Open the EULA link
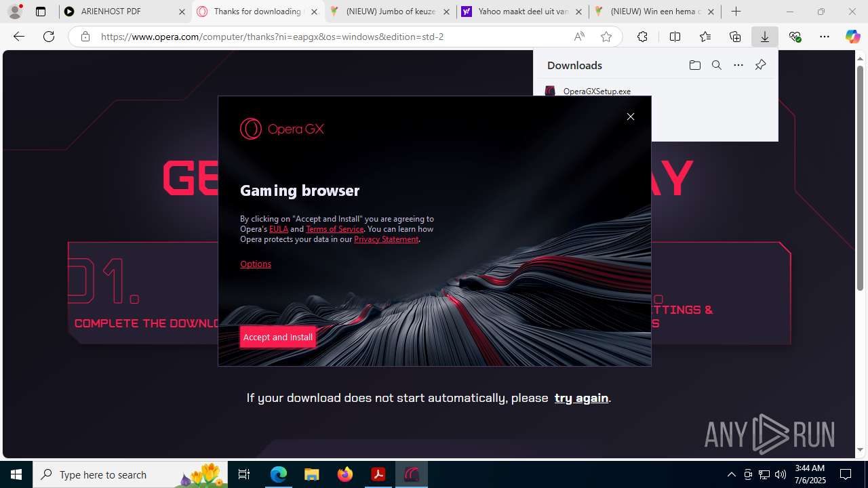This screenshot has width=868, height=488. (x=279, y=229)
